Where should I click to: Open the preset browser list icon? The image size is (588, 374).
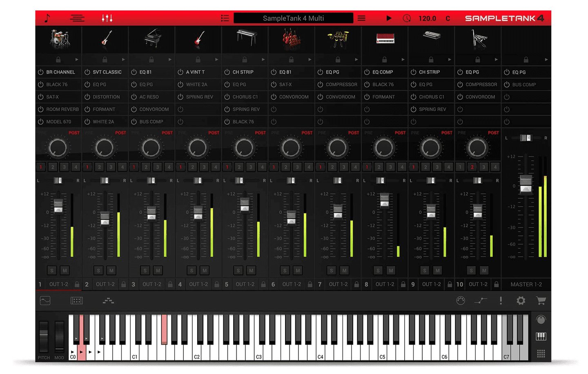225,18
